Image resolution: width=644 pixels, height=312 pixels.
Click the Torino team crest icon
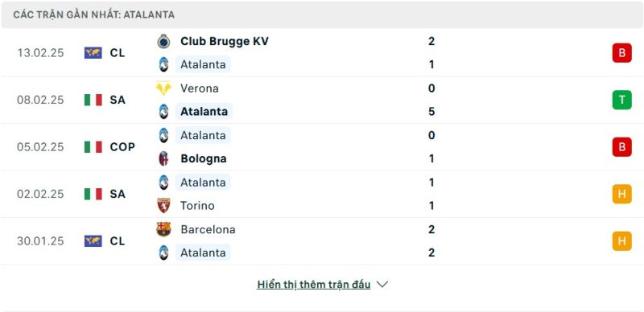click(163, 205)
